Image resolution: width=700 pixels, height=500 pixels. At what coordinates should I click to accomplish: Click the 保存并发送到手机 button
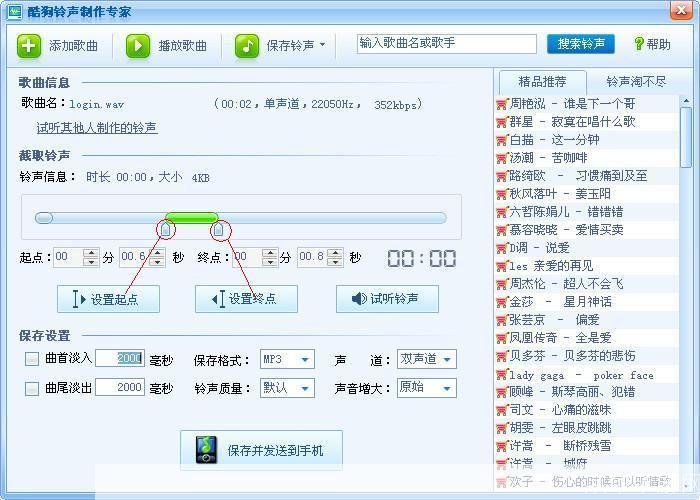click(x=262, y=450)
